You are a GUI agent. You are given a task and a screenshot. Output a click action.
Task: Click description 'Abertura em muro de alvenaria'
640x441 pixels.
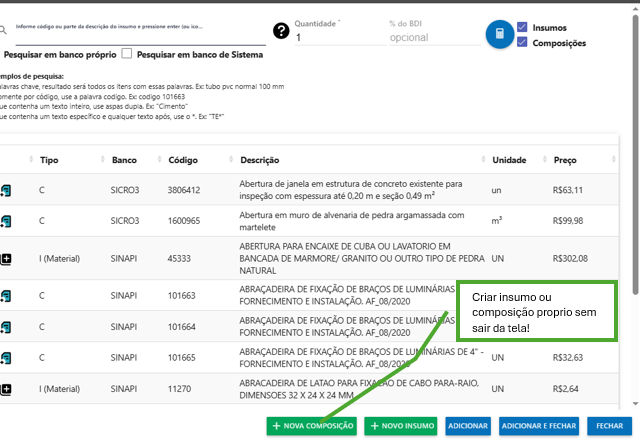(351, 221)
